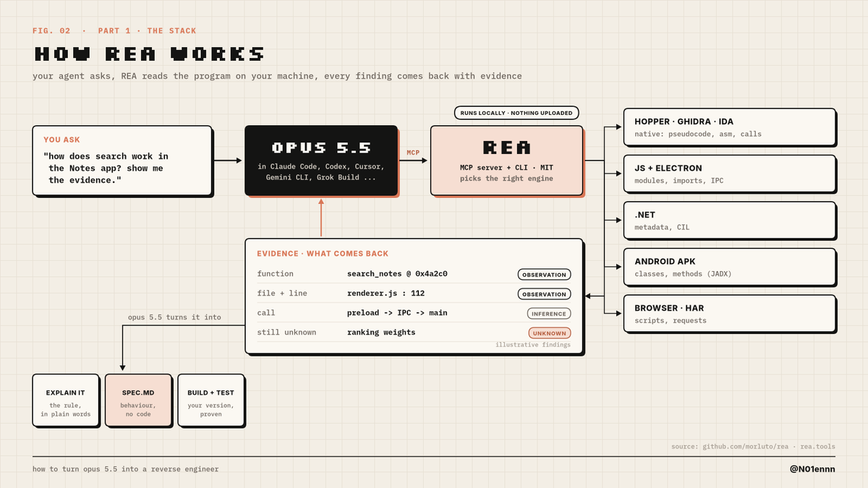Click the text 'renderer.js : 112'

point(386,294)
